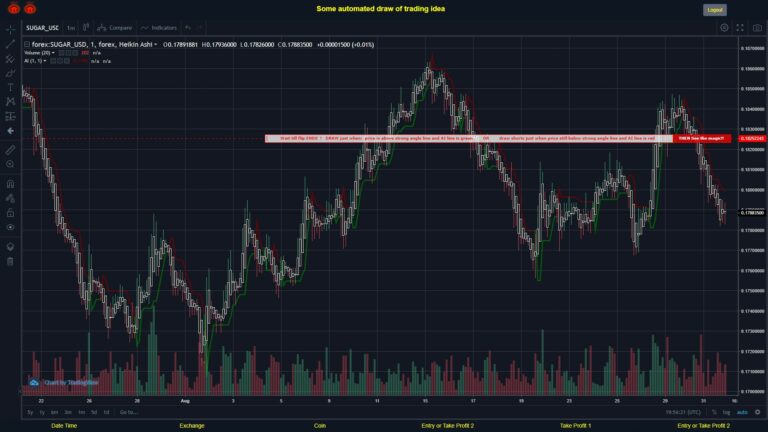The width and height of the screenshot is (768, 432).
Task: Toggle percent scale at bottom right
Action: [x=714, y=412]
